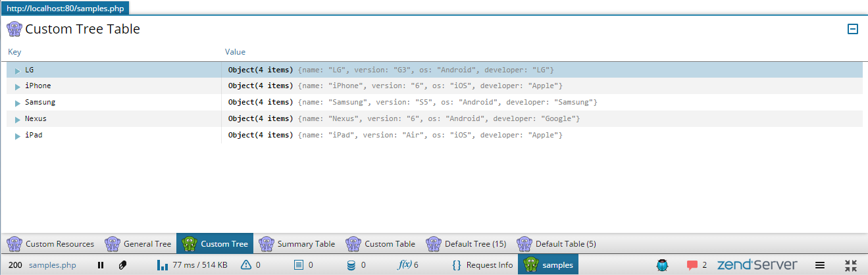This screenshot has width=868, height=275.
Task: Click the iPhone key label
Action: click(38, 86)
